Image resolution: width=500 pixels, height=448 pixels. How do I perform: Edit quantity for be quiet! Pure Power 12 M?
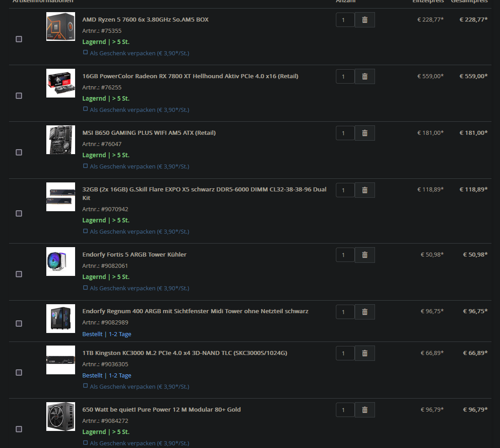click(345, 410)
